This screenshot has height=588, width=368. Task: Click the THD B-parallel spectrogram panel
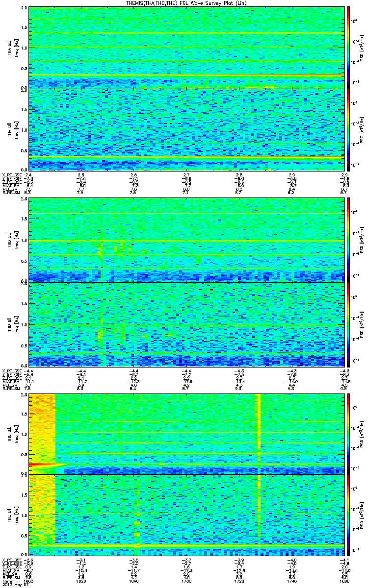click(186, 324)
